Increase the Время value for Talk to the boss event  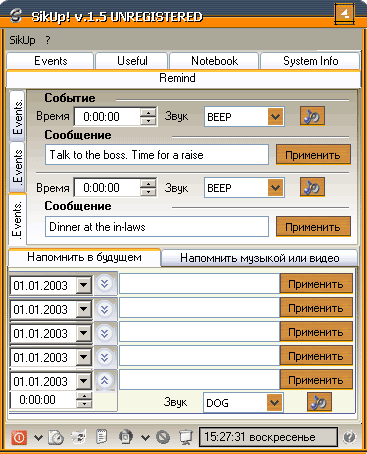click(x=148, y=112)
